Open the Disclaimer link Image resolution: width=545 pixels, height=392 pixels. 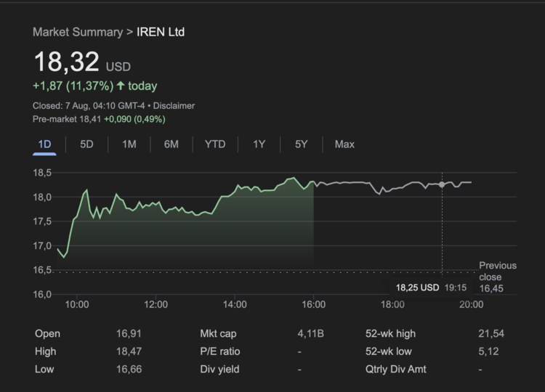[174, 105]
